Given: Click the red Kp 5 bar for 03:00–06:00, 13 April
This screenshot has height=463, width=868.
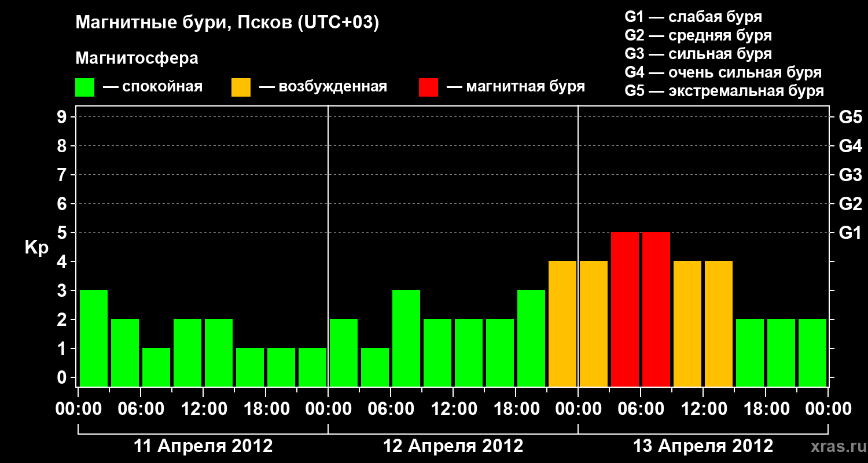Looking at the screenshot, I should tap(625, 309).
